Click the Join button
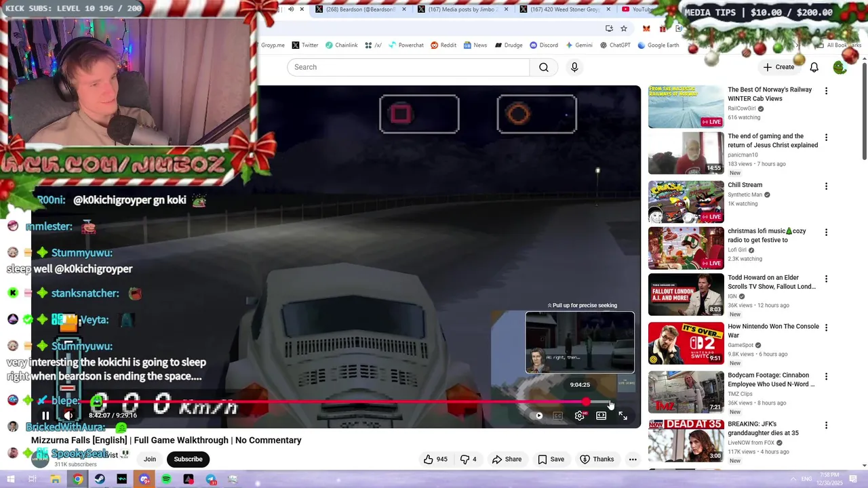Image resolution: width=868 pixels, height=488 pixels. [150, 459]
